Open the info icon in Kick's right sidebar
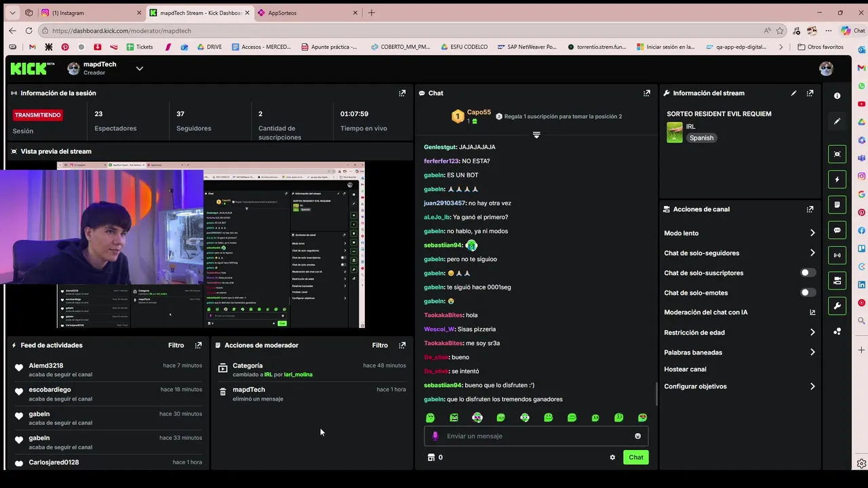 837,96
